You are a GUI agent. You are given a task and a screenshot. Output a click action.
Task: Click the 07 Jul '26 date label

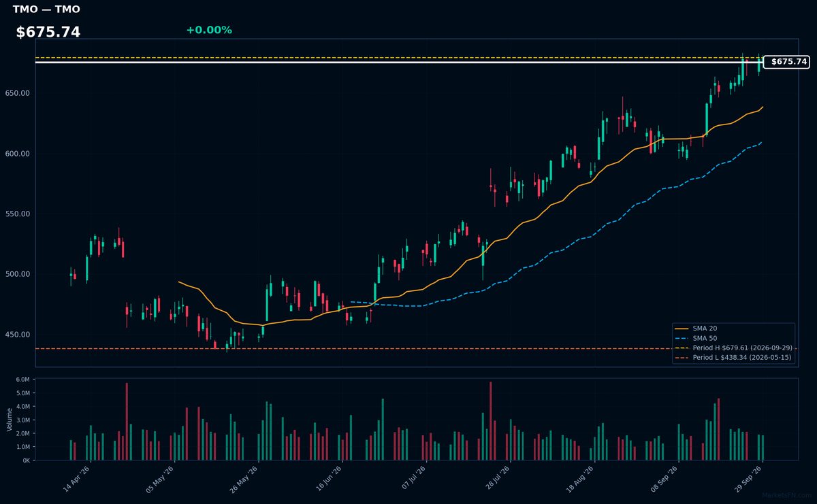pyautogui.click(x=413, y=480)
